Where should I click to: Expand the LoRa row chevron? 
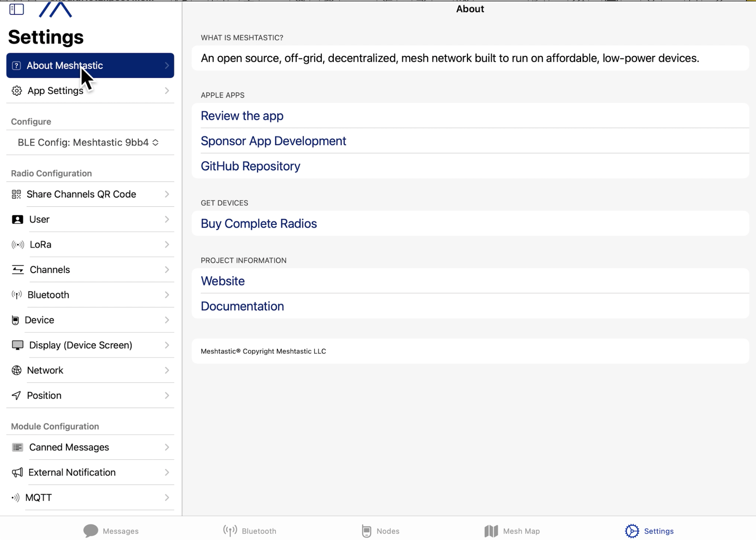click(x=167, y=245)
